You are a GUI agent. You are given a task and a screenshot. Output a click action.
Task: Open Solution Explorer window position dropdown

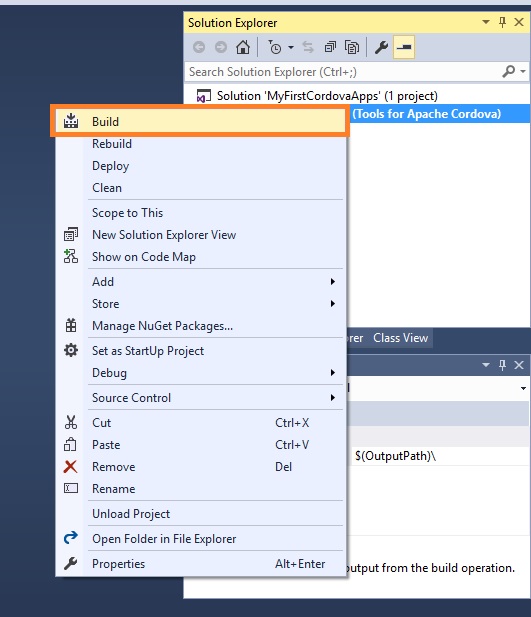pos(486,22)
